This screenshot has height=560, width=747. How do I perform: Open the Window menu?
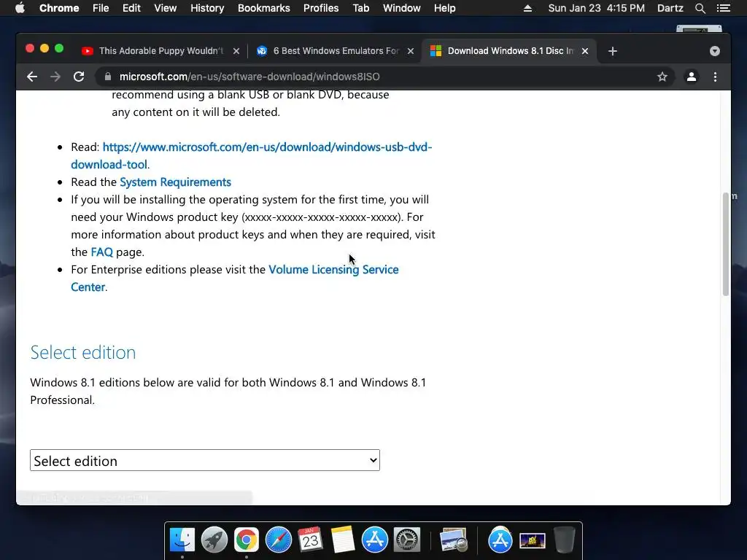coord(402,8)
